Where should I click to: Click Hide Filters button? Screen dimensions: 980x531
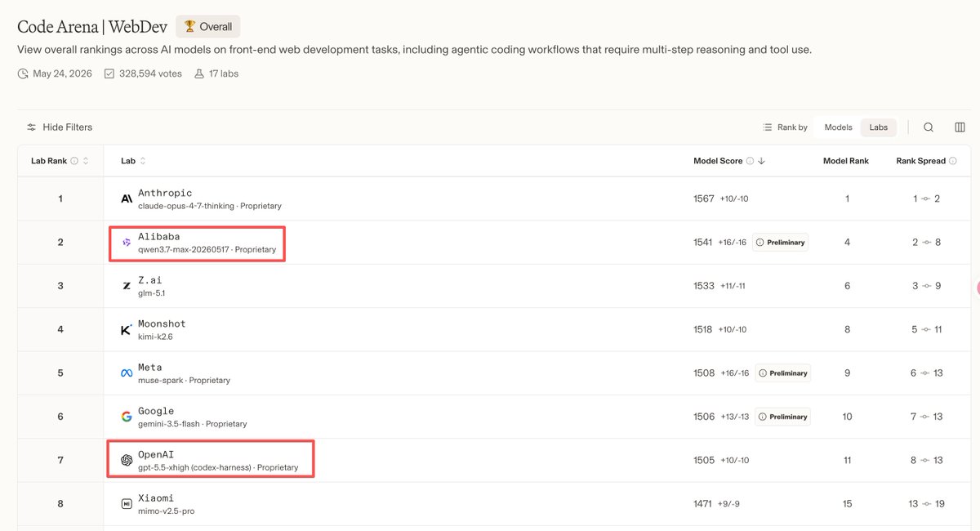pyautogui.click(x=60, y=127)
